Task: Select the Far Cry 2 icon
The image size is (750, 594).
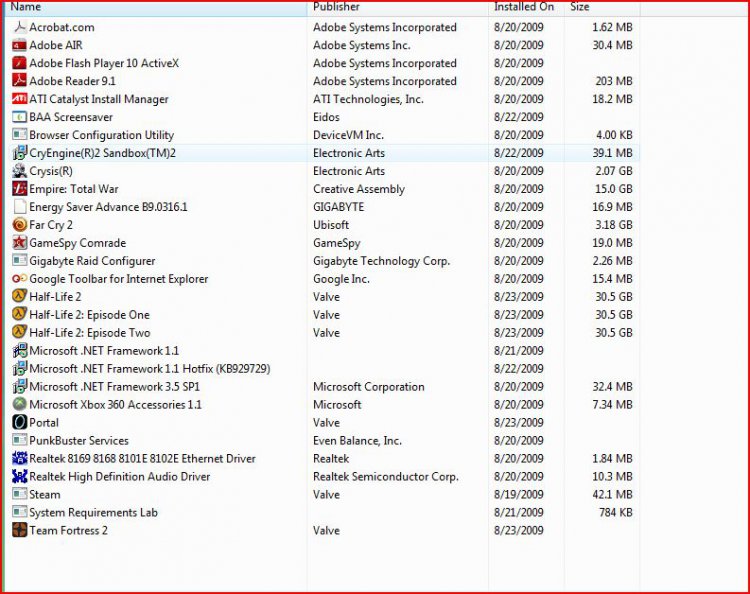Action: (x=20, y=225)
